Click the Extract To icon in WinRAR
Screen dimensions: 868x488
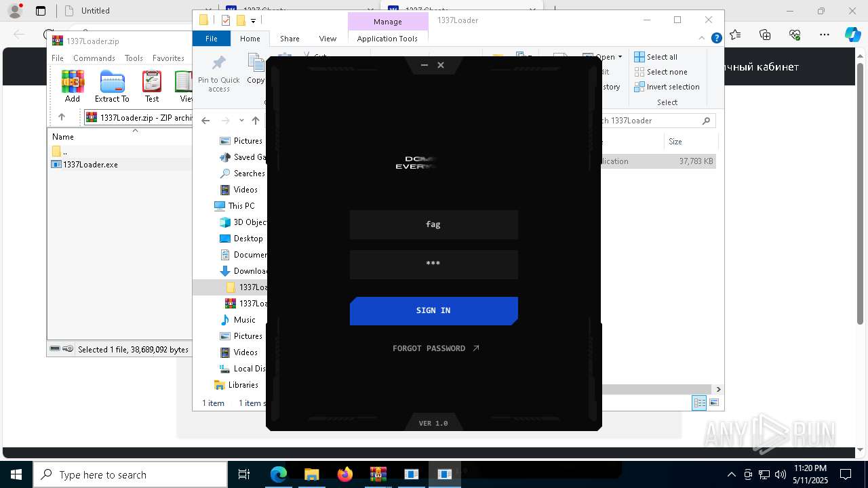click(x=112, y=87)
